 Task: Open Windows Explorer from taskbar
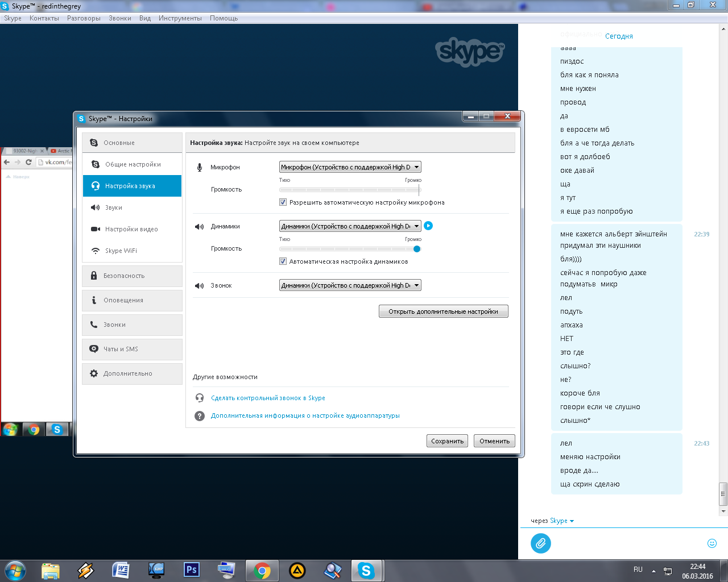pyautogui.click(x=51, y=570)
